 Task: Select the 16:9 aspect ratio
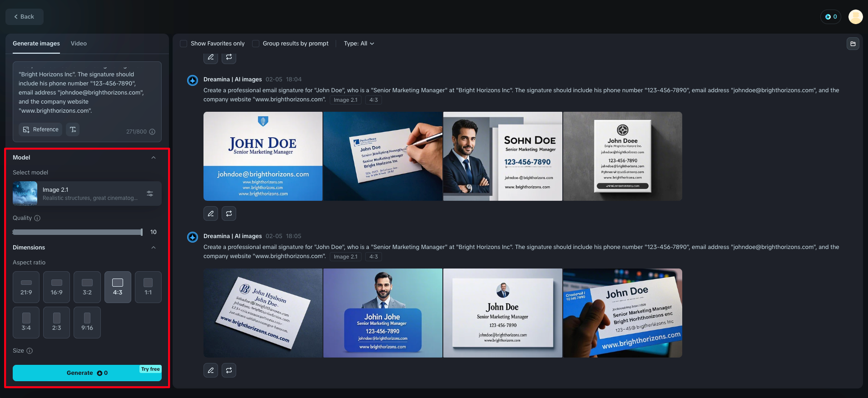[57, 287]
